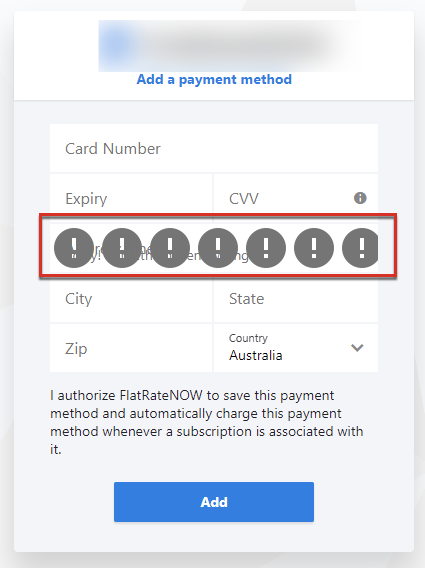Submit with the blue Add button
Screen dimensions: 425x568
click(214, 502)
